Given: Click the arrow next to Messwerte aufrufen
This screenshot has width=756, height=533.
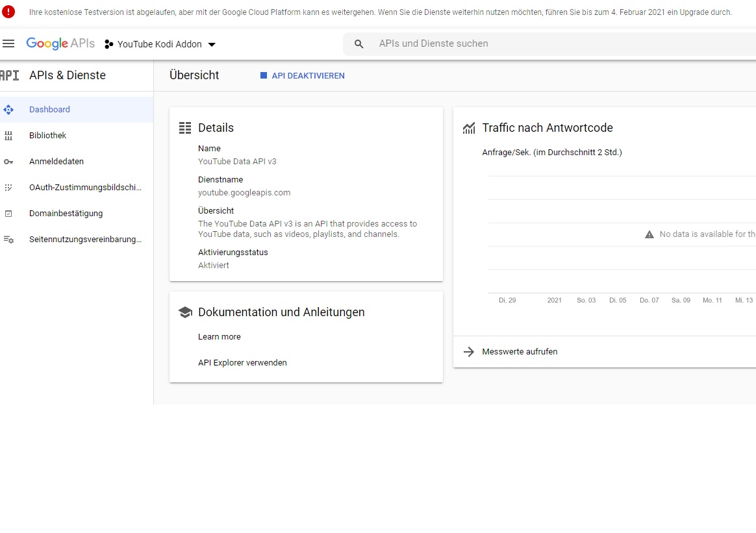Looking at the screenshot, I should (469, 352).
